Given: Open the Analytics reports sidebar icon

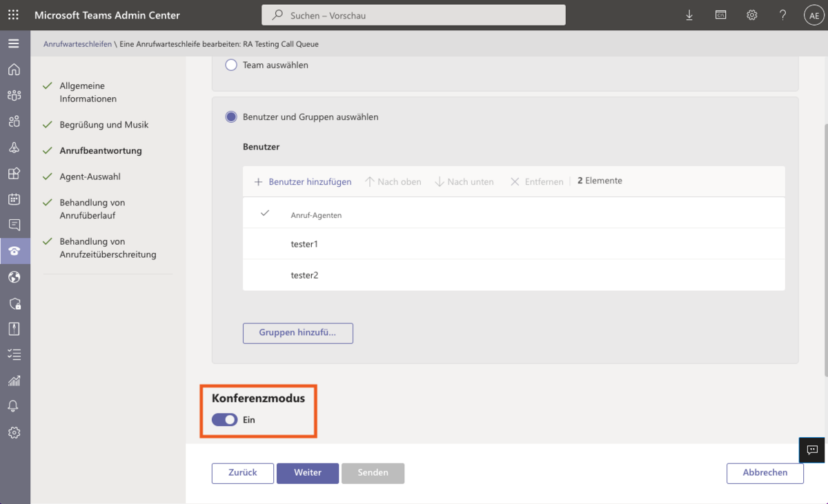Looking at the screenshot, I should 14,381.
